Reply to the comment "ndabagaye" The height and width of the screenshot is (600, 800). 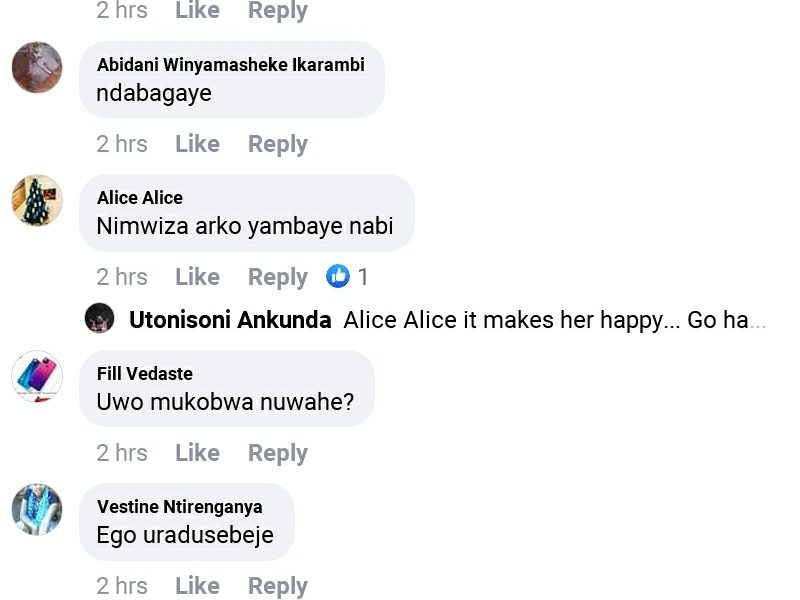pos(277,144)
